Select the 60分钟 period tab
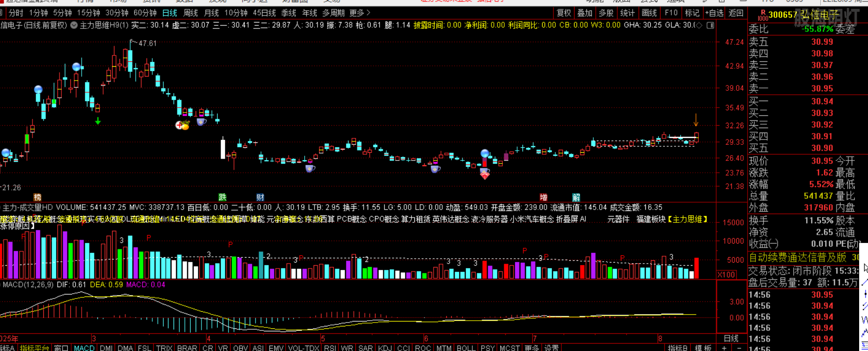The width and height of the screenshot is (868, 351). [x=145, y=13]
